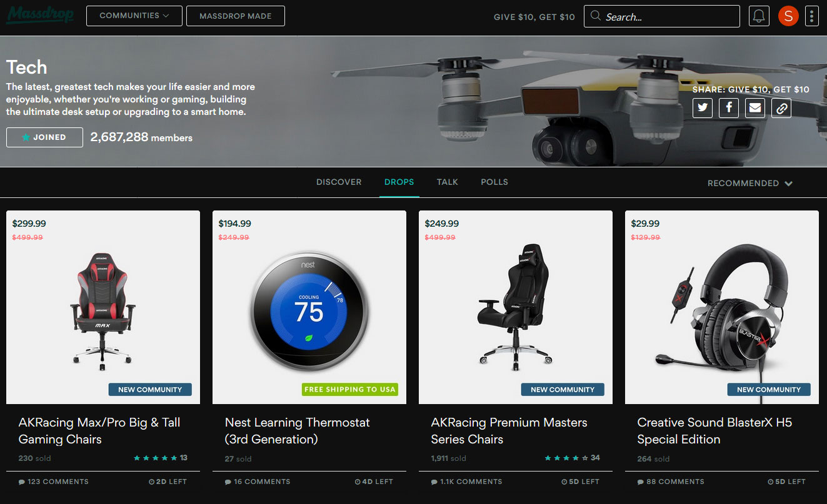Toggle the Joined membership button
Image resolution: width=827 pixels, height=504 pixels.
44,137
